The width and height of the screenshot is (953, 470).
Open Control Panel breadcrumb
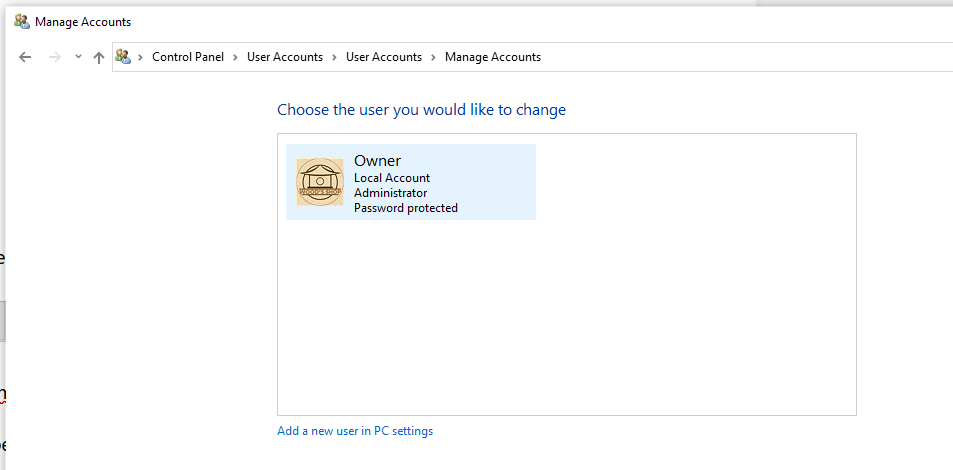188,57
